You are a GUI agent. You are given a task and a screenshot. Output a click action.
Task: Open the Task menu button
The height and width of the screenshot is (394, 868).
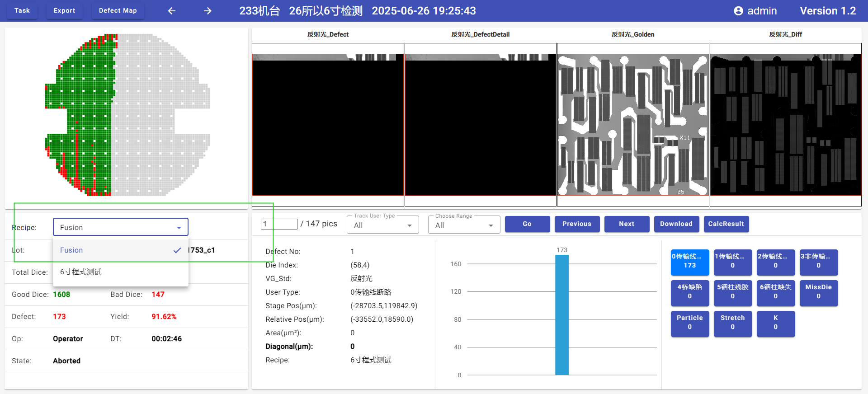(x=22, y=10)
